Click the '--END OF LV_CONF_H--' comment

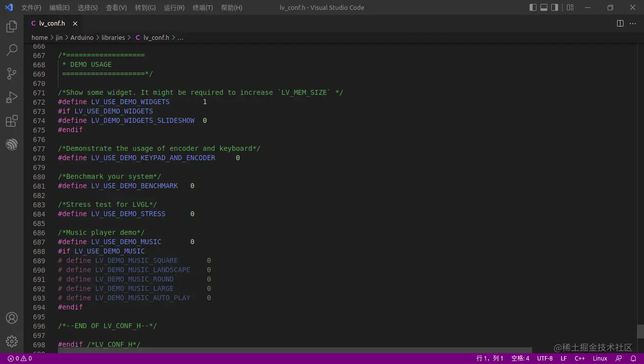(x=107, y=326)
